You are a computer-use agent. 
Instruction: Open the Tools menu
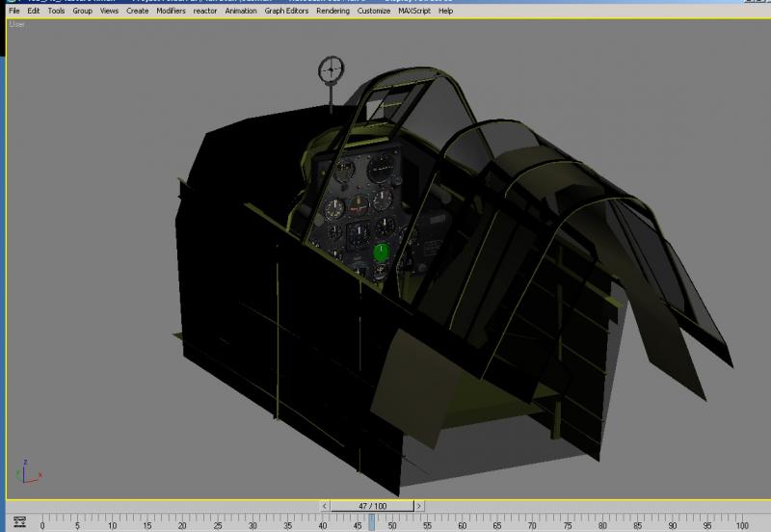[56, 11]
